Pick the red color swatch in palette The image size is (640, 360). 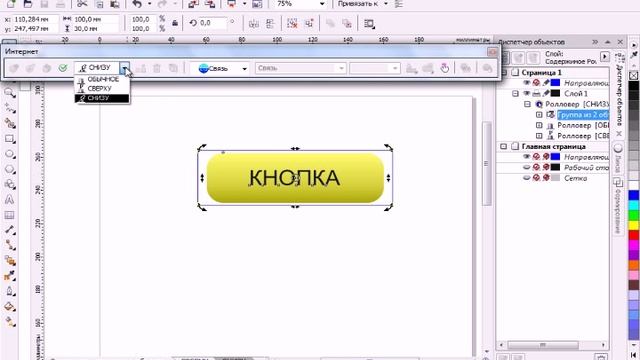pyautogui.click(x=634, y=236)
